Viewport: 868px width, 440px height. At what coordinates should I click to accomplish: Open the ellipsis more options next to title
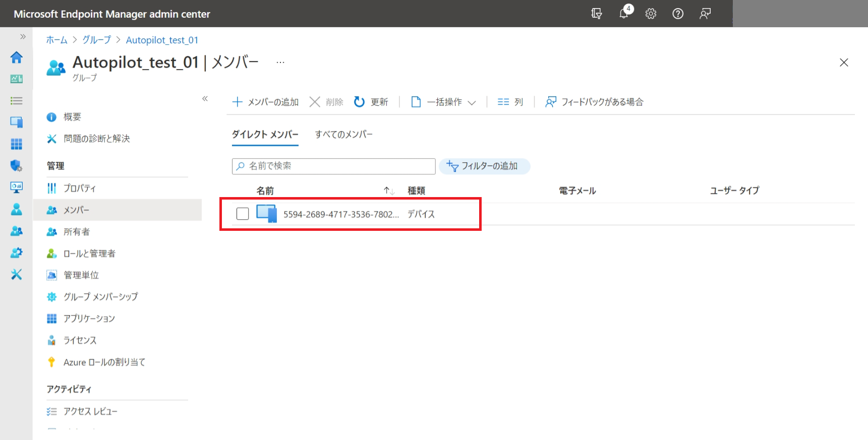(x=280, y=62)
